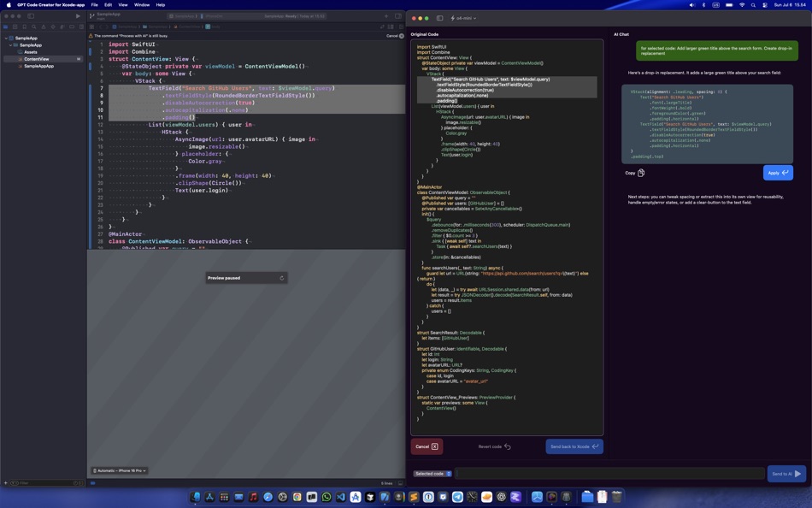Click 'import Combine' line in Xcode editor

pos(132,52)
